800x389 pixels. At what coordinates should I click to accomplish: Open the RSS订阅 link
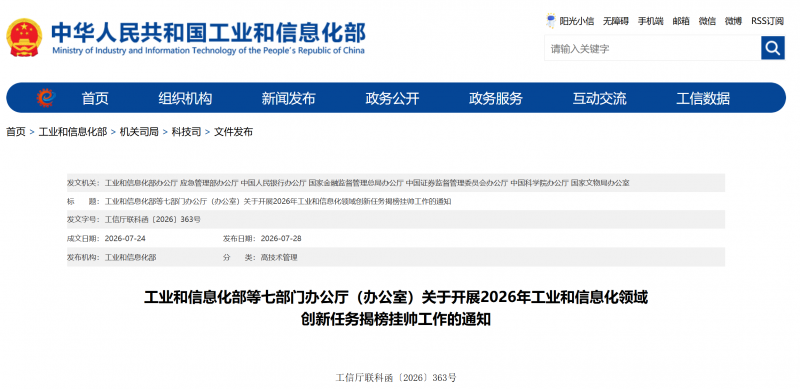(767, 21)
